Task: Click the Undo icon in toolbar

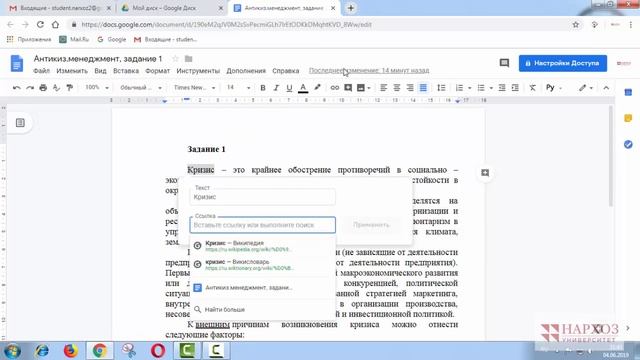Action: point(17,88)
